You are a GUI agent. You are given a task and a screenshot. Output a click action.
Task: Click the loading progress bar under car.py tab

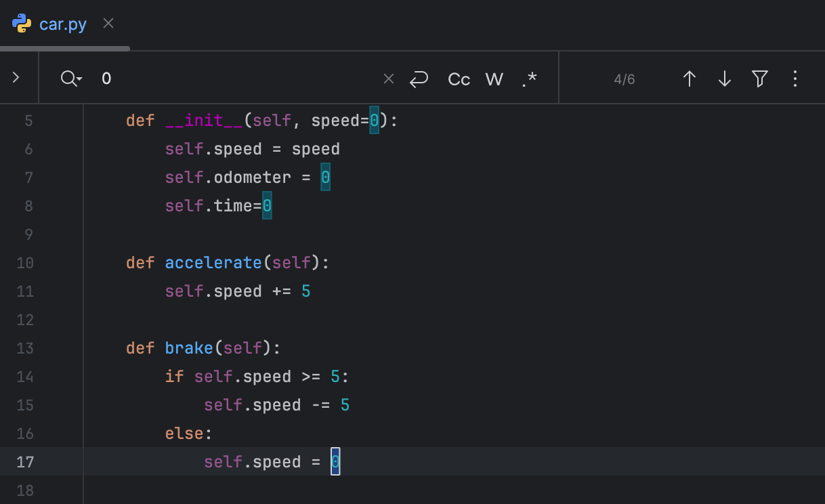[64, 48]
